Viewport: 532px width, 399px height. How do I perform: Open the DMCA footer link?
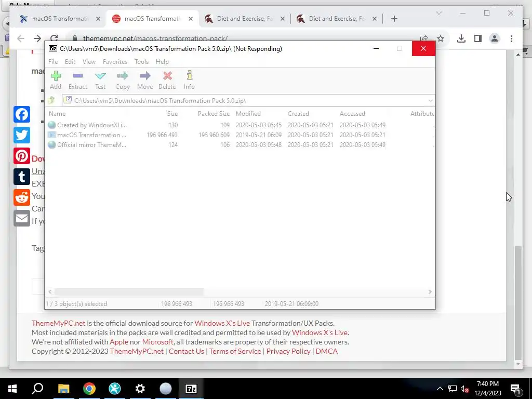pyautogui.click(x=326, y=352)
